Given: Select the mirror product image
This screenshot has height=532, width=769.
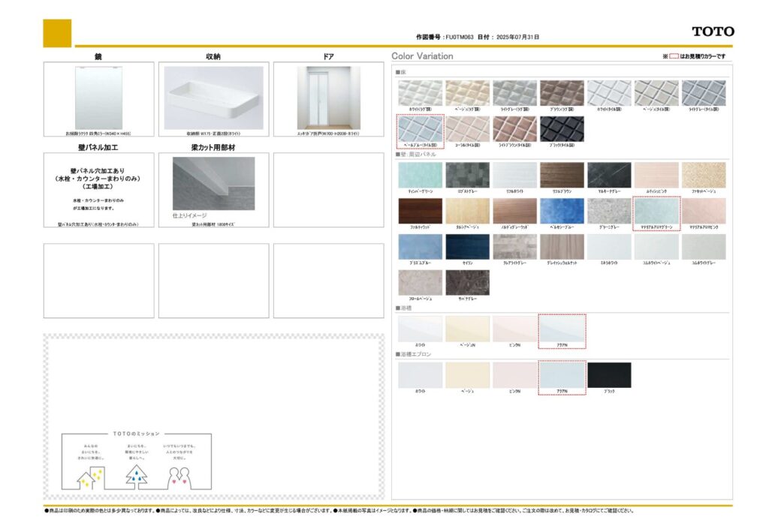Looking at the screenshot, I should point(98,98).
